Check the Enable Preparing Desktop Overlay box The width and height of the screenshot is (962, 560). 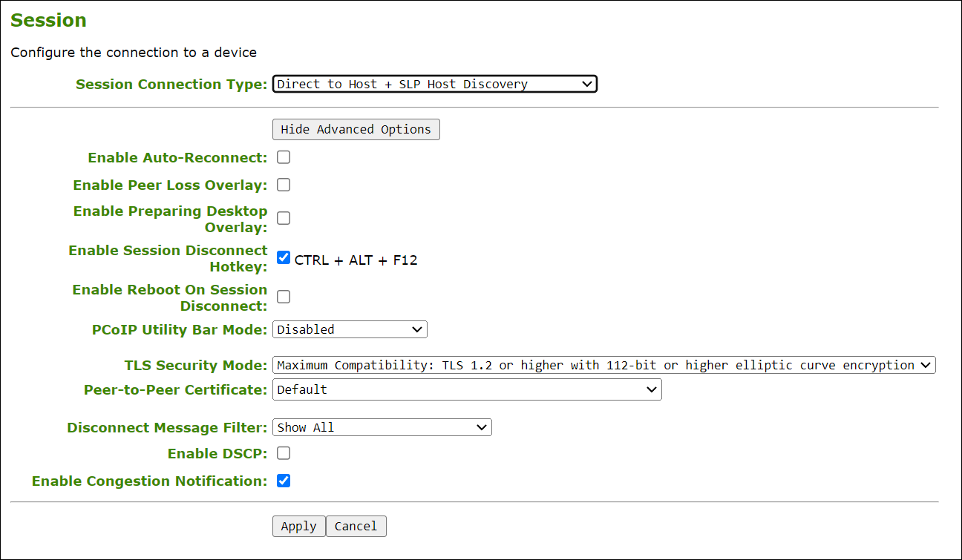284,218
